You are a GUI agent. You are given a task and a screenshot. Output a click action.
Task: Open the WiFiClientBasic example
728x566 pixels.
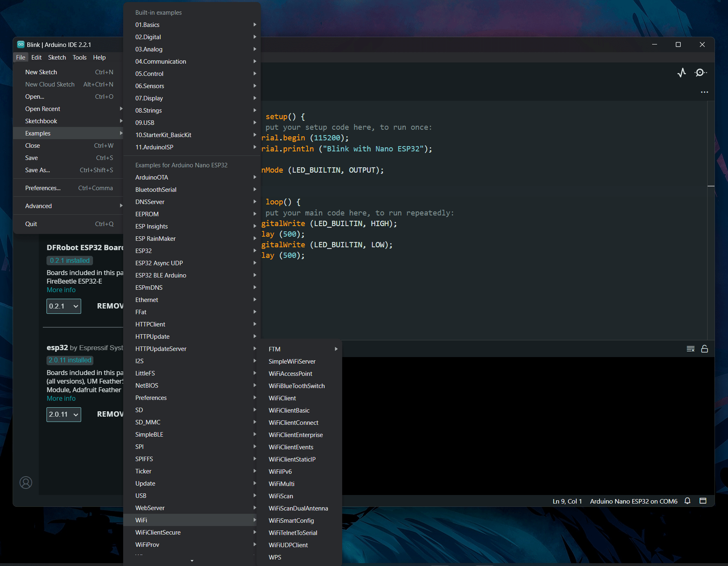coord(299,411)
